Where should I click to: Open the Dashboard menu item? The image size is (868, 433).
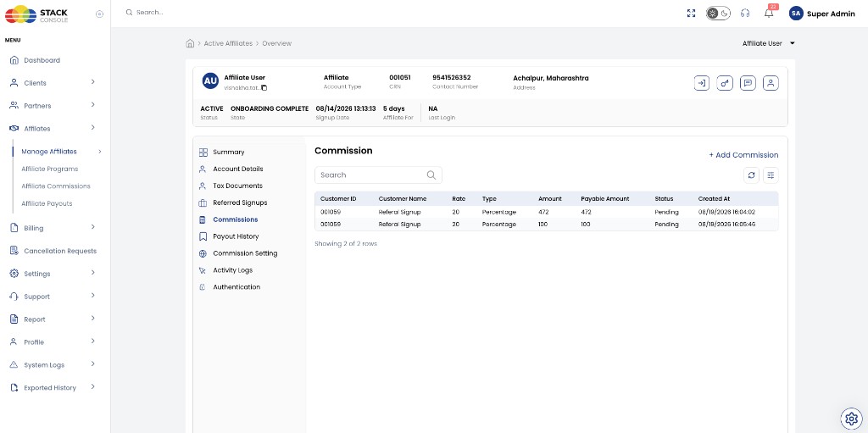42,60
